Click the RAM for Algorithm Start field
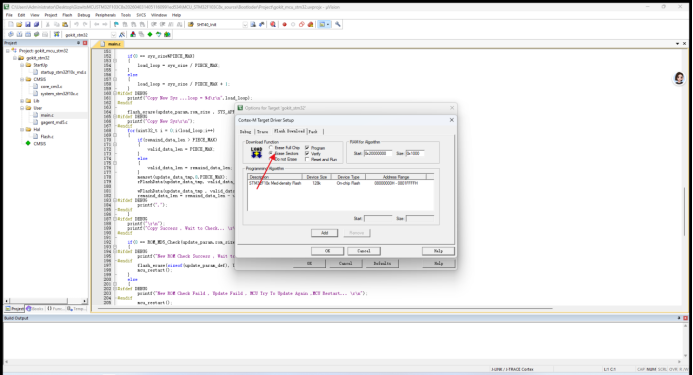Image resolution: width=693 pixels, height=375 pixels. pyautogui.click(x=378, y=153)
